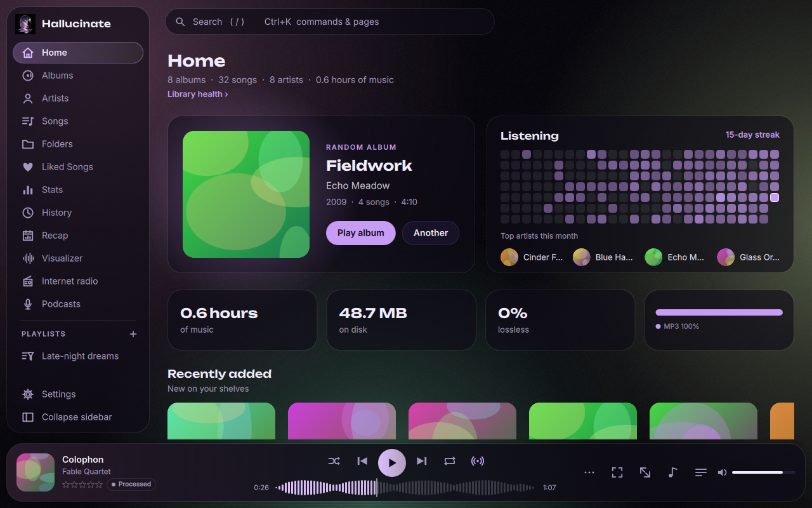Toggle repeat mode
Viewport: 812px width, 508px height.
(450, 461)
